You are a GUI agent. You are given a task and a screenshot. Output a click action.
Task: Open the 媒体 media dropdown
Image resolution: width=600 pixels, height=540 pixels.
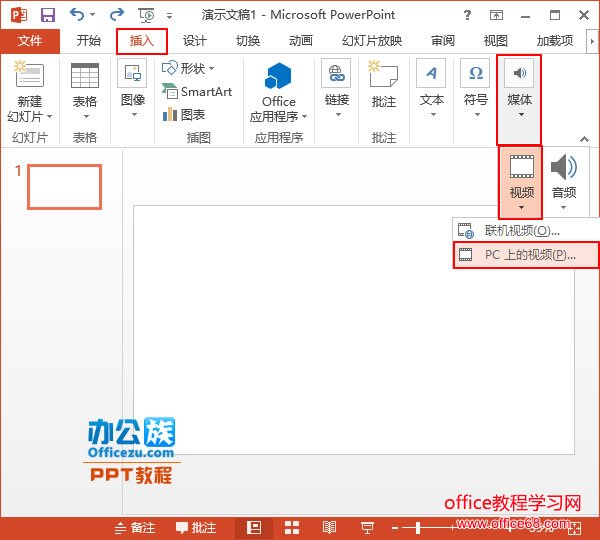coord(519,100)
